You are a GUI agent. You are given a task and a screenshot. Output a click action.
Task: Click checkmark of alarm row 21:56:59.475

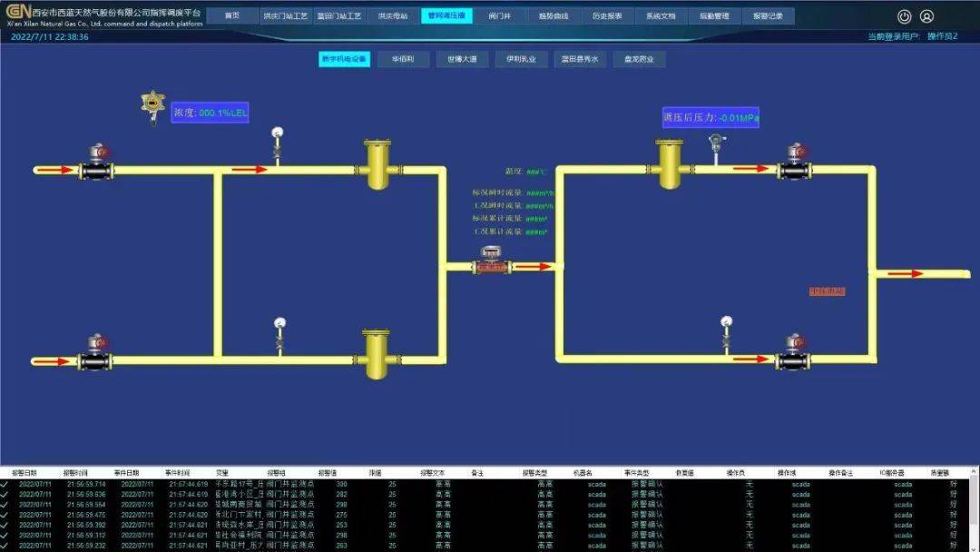click(5, 515)
